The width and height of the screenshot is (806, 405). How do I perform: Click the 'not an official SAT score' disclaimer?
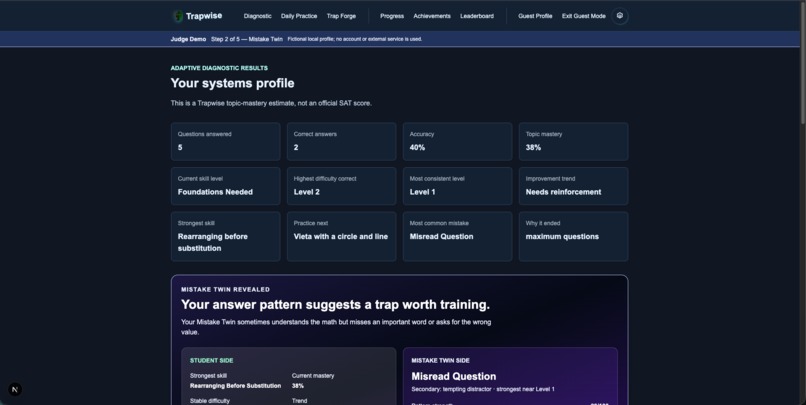(271, 103)
